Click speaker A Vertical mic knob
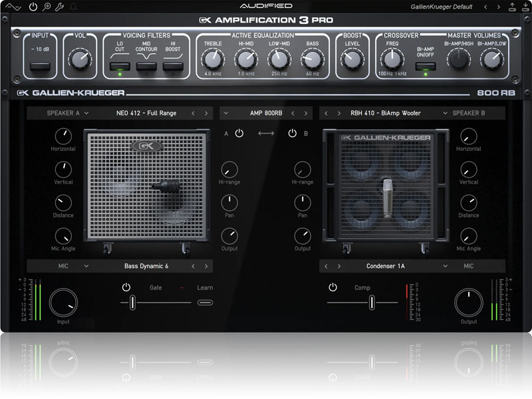Screen dimensions: 532x399 pyautogui.click(x=63, y=170)
